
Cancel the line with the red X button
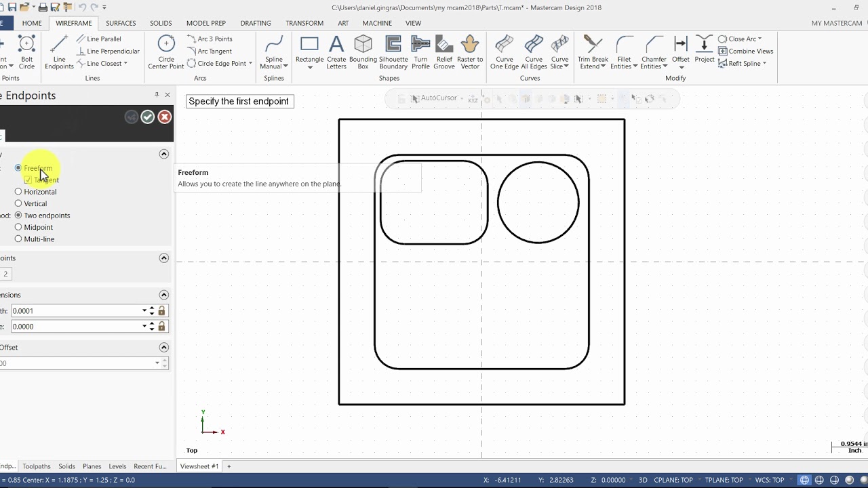click(164, 117)
